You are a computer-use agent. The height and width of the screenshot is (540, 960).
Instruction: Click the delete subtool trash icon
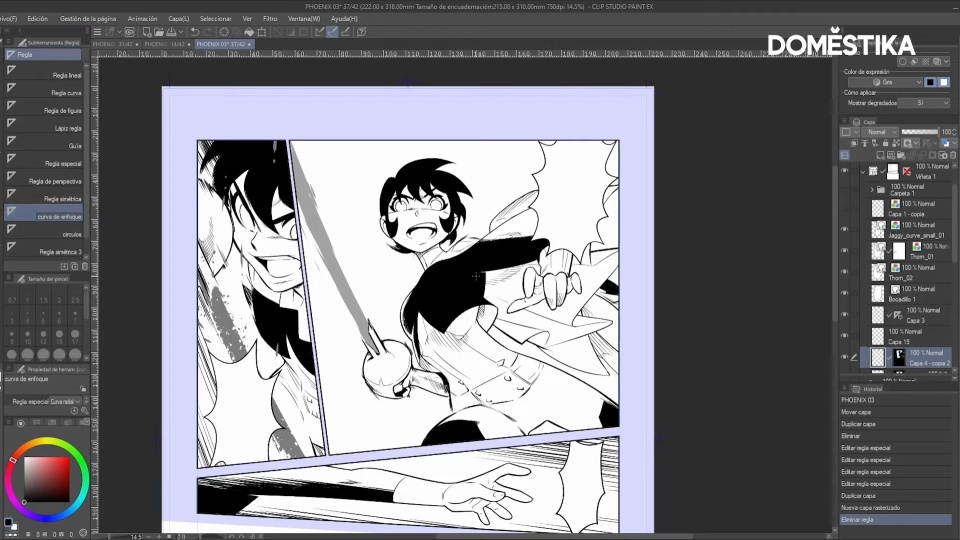pos(84,266)
